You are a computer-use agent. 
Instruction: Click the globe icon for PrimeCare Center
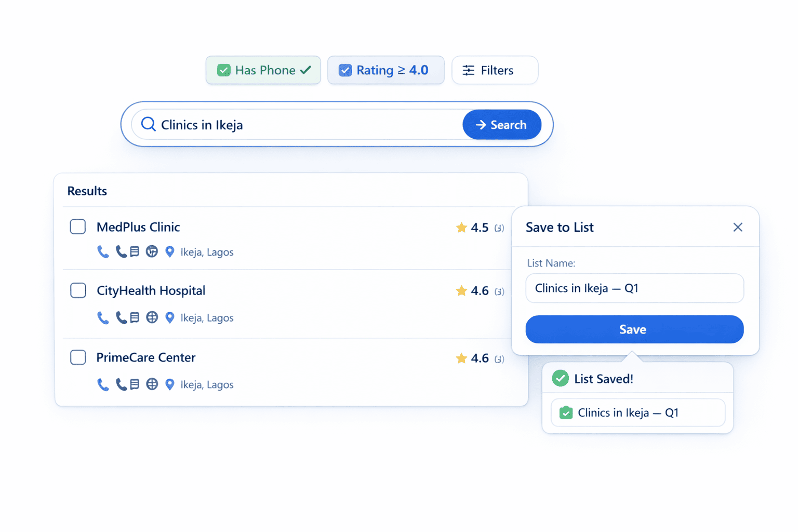pos(152,384)
